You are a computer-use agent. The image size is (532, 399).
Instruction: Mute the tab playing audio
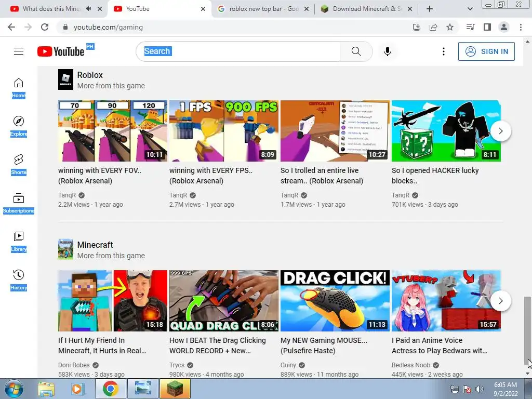(88, 9)
